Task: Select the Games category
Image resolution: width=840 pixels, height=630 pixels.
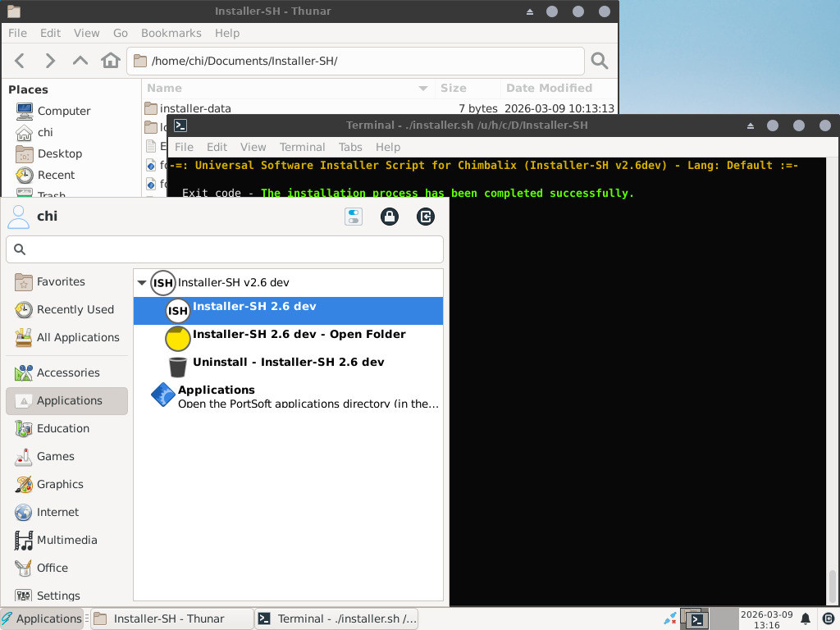Action: (x=55, y=456)
